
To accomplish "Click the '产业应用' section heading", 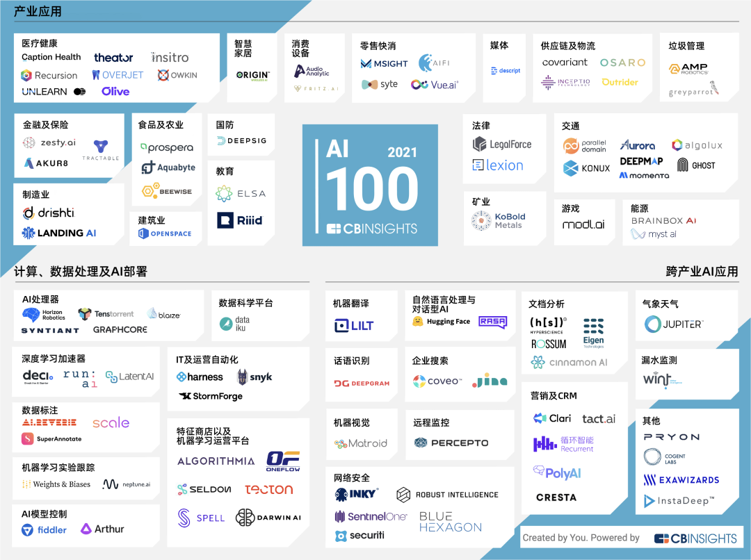I will pos(38,11).
